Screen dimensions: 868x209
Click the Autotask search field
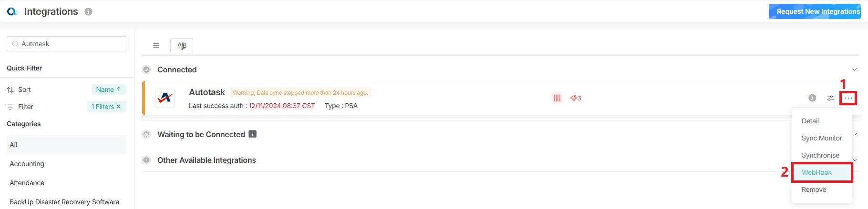[x=72, y=44]
